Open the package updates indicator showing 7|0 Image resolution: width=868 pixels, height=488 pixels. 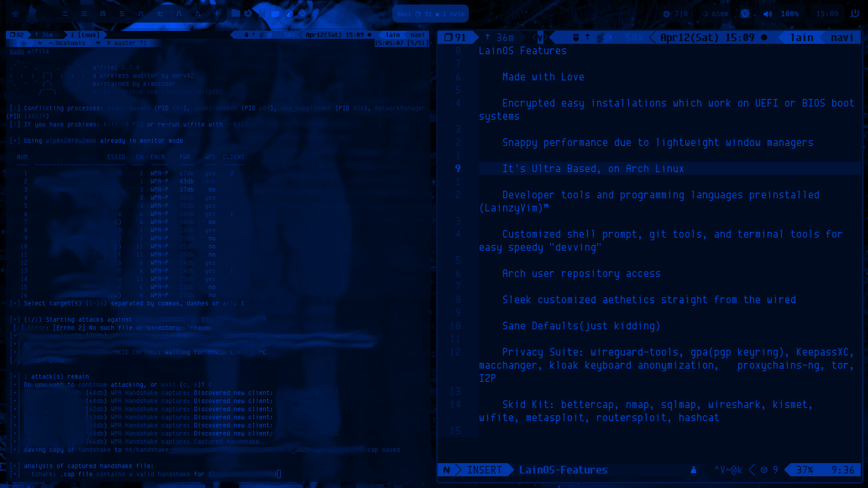[x=675, y=14]
